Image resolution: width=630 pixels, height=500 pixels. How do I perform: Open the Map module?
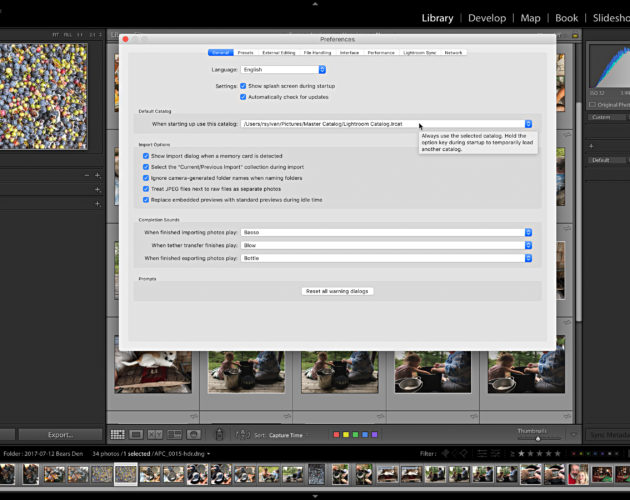pyautogui.click(x=530, y=18)
